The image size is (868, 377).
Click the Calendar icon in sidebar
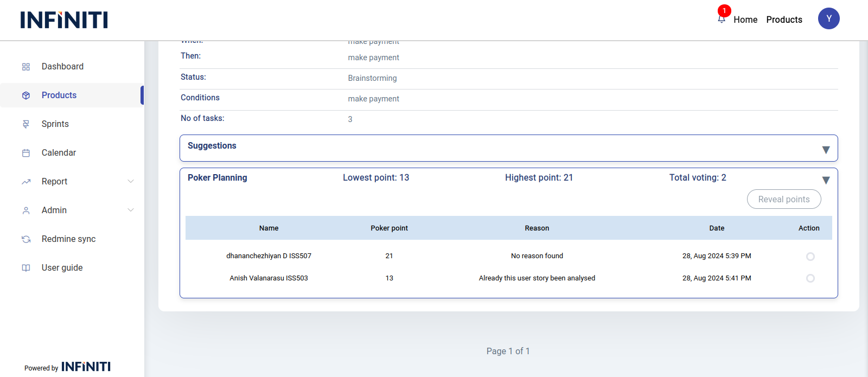[26, 153]
